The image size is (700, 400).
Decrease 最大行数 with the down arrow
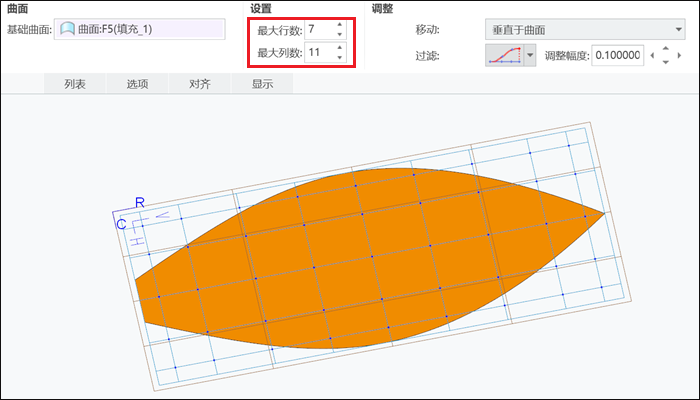pos(340,34)
